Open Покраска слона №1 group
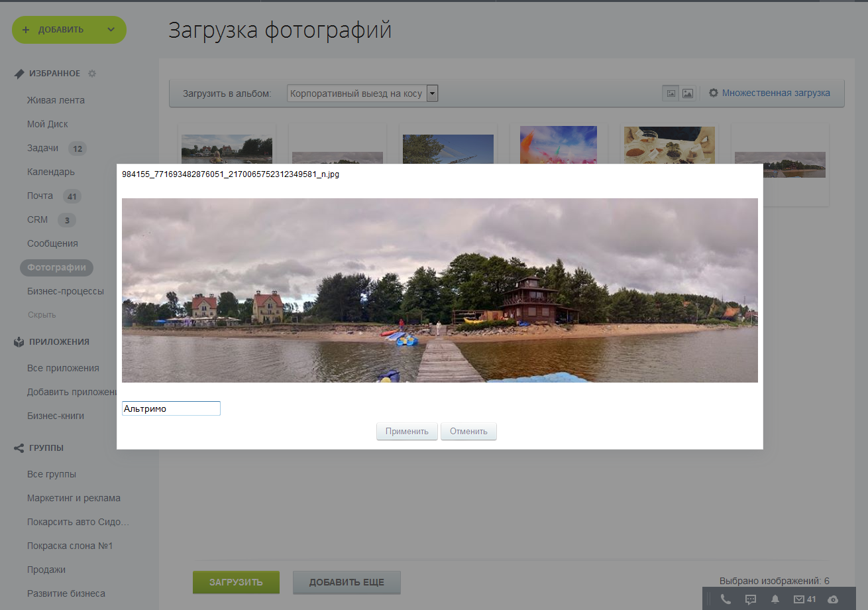868x610 pixels. pyautogui.click(x=70, y=546)
